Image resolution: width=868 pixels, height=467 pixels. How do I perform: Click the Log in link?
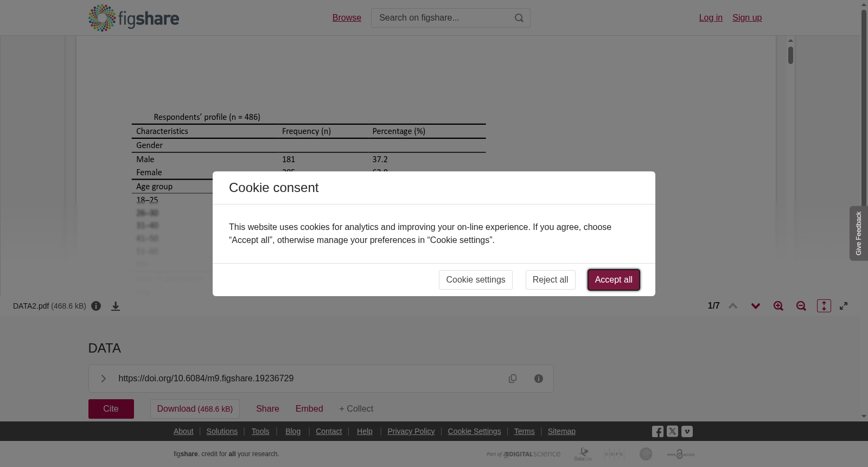pos(711,18)
